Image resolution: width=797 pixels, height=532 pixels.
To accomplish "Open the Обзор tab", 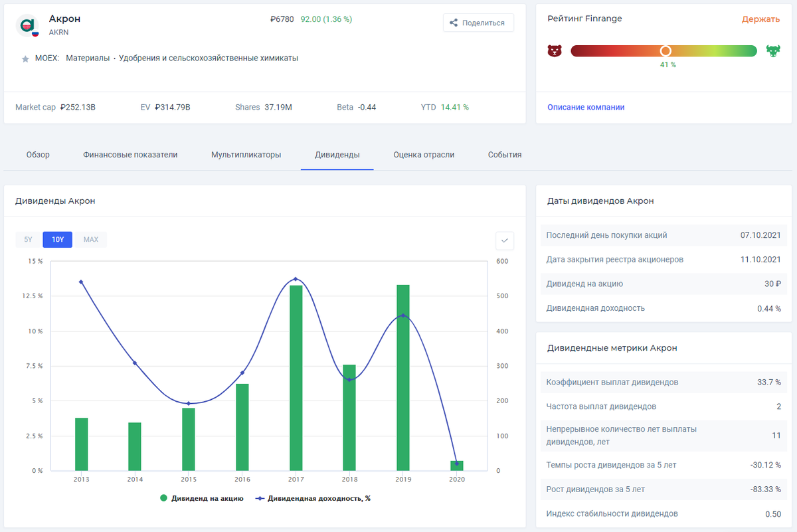I will tap(38, 155).
